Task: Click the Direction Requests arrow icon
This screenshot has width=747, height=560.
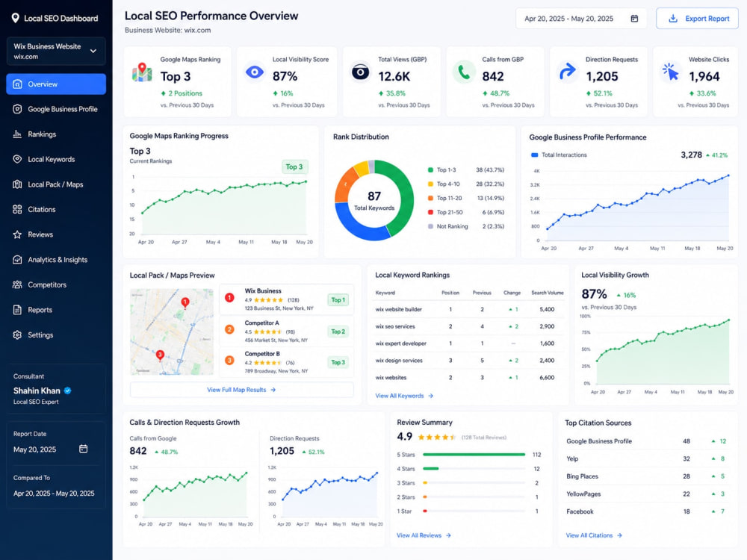Action: coord(568,72)
